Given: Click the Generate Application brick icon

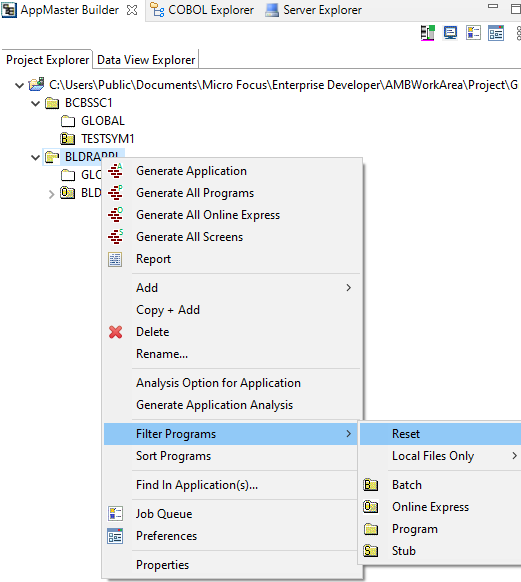Looking at the screenshot, I should coord(115,171).
